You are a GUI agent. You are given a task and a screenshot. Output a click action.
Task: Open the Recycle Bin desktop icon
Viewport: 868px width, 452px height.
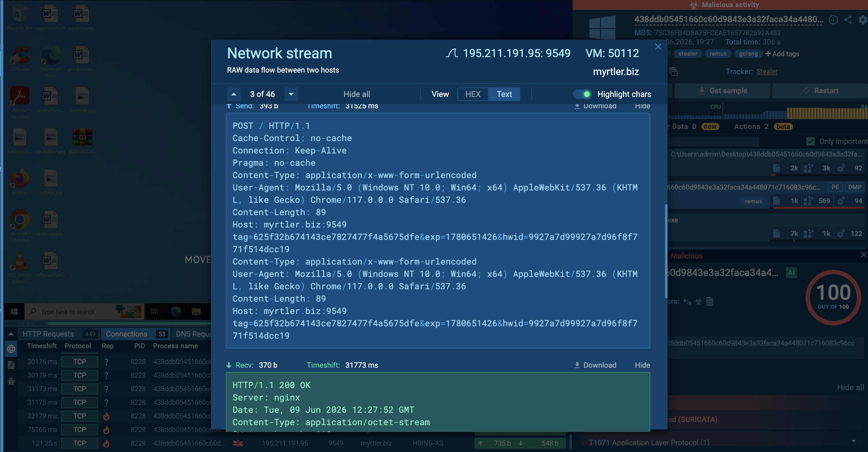19,18
